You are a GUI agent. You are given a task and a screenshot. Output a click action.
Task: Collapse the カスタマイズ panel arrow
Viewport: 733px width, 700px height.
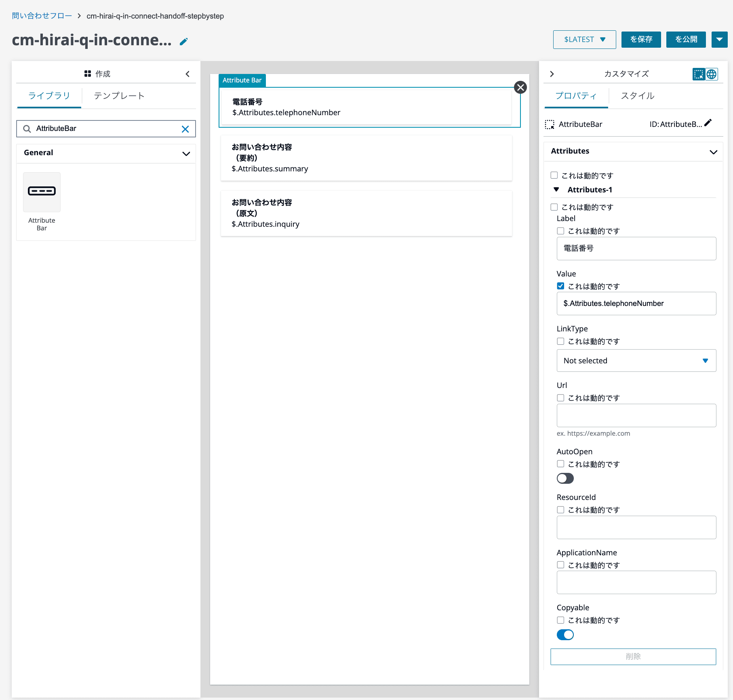(x=552, y=74)
